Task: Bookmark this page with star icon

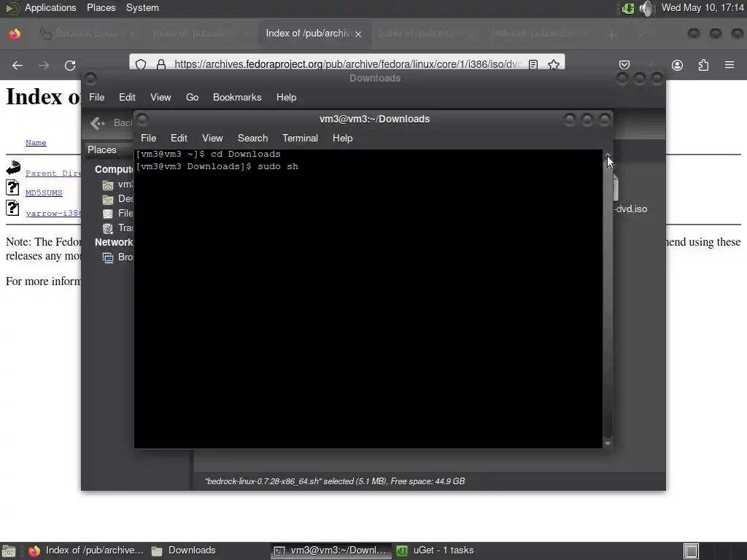Action: pos(554,64)
